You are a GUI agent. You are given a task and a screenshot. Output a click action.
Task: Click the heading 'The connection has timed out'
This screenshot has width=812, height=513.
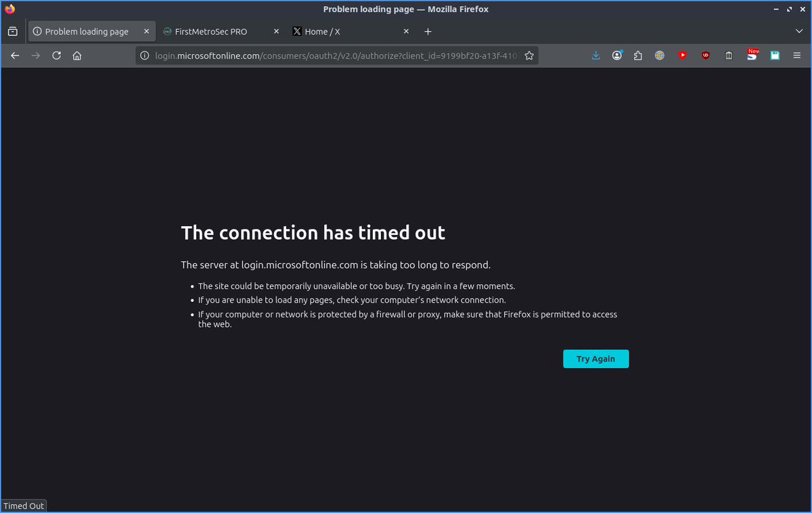click(313, 233)
